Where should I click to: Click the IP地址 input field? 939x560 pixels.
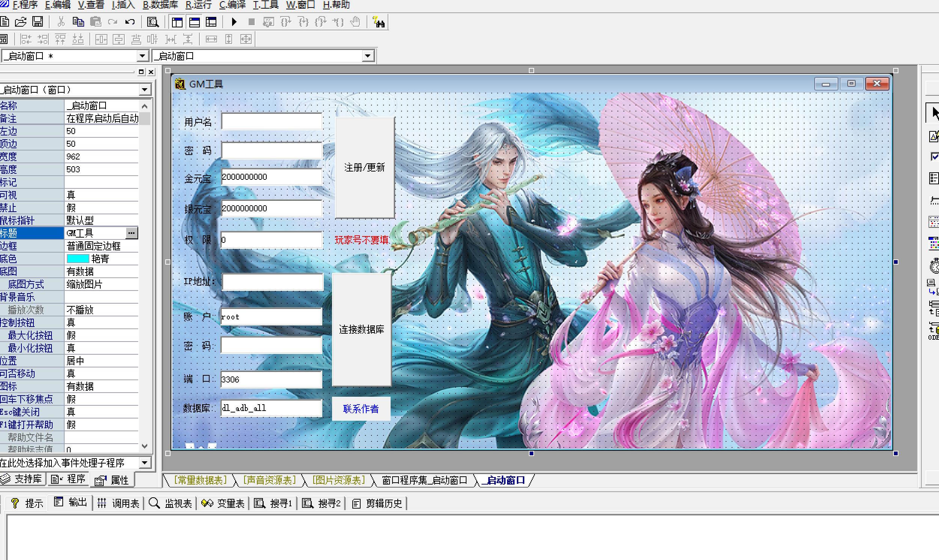[x=273, y=282]
